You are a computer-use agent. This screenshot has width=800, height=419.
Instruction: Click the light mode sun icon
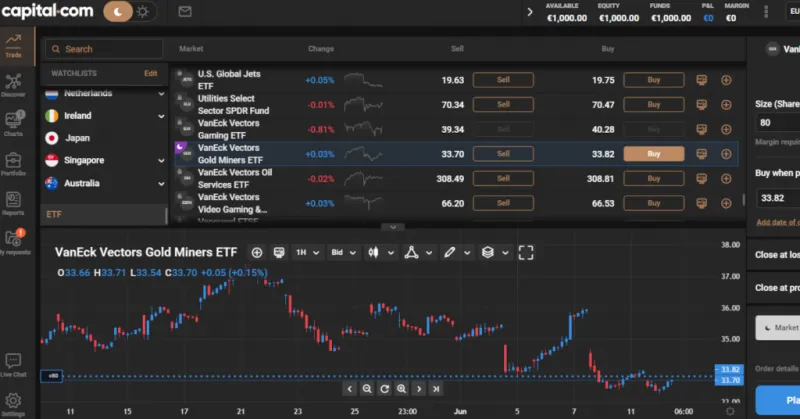pyautogui.click(x=143, y=11)
